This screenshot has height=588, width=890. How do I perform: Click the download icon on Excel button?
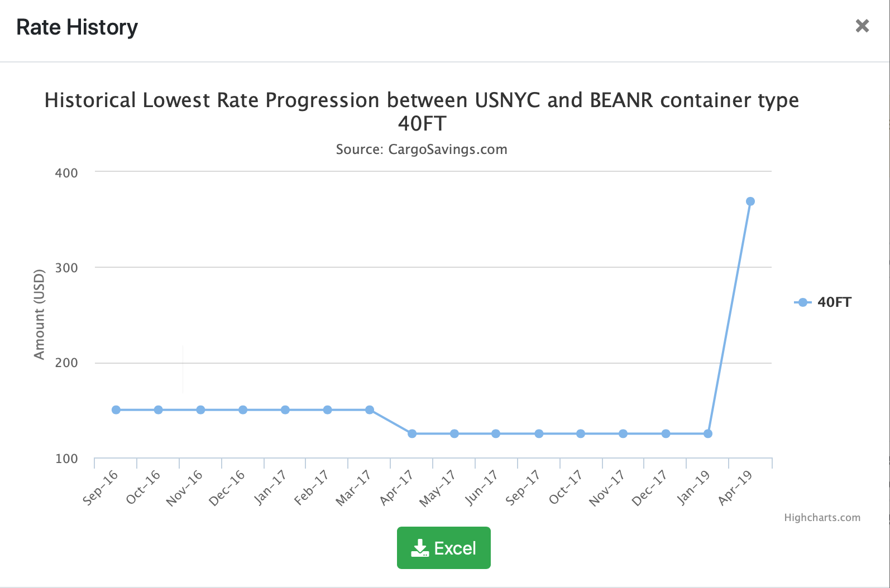click(419, 548)
